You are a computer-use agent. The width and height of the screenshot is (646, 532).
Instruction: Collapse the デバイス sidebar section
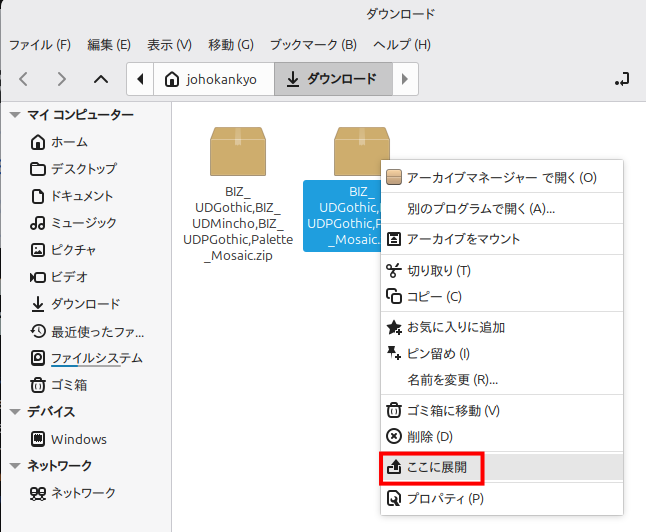[x=14, y=411]
